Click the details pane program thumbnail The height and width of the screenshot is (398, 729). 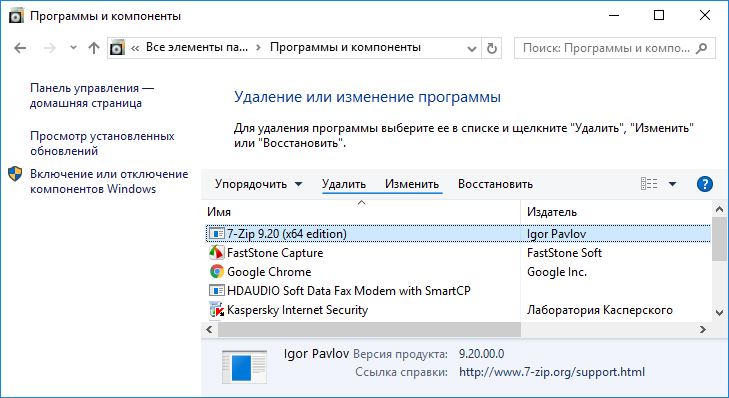245,366
